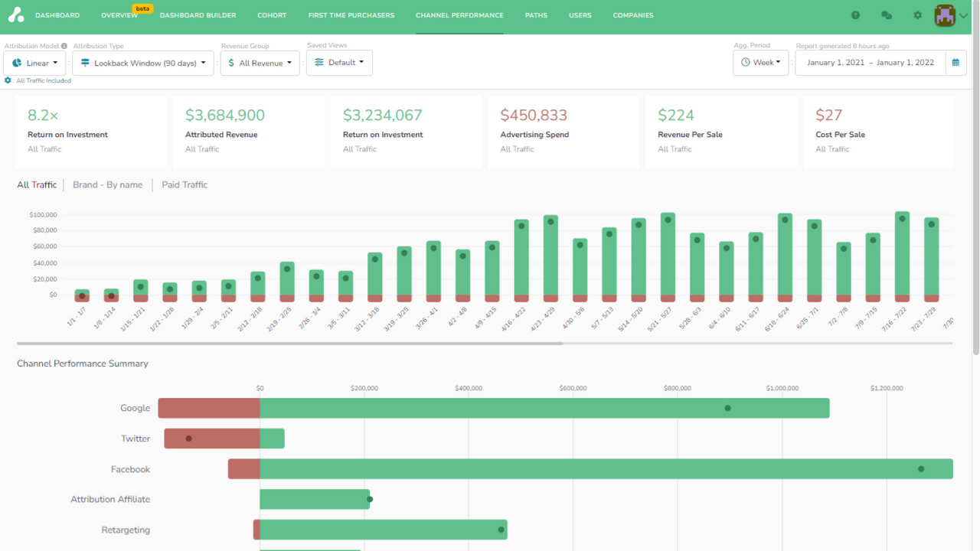980x551 pixels.
Task: Click the Attribution Affiliate label
Action: pos(110,499)
